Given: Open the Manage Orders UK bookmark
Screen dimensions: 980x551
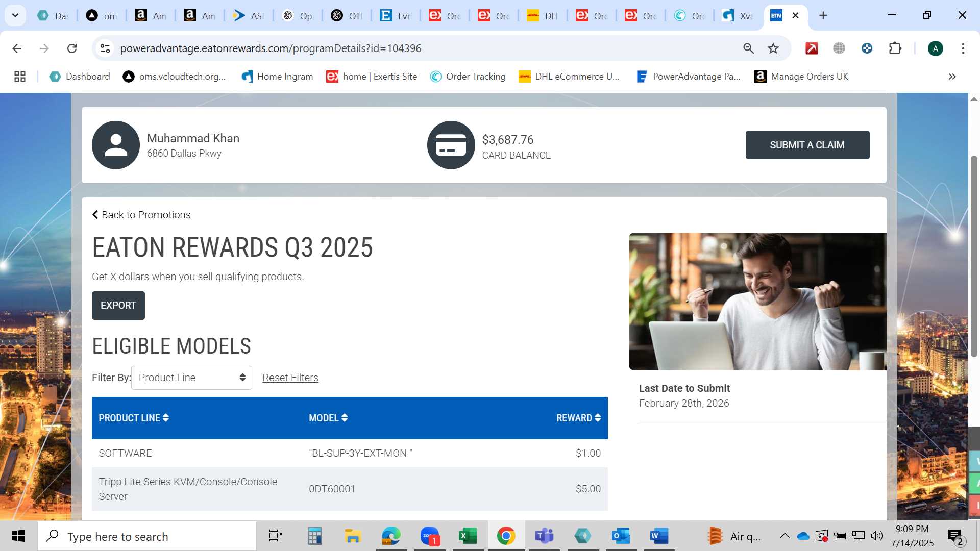Looking at the screenshot, I should pos(801,77).
